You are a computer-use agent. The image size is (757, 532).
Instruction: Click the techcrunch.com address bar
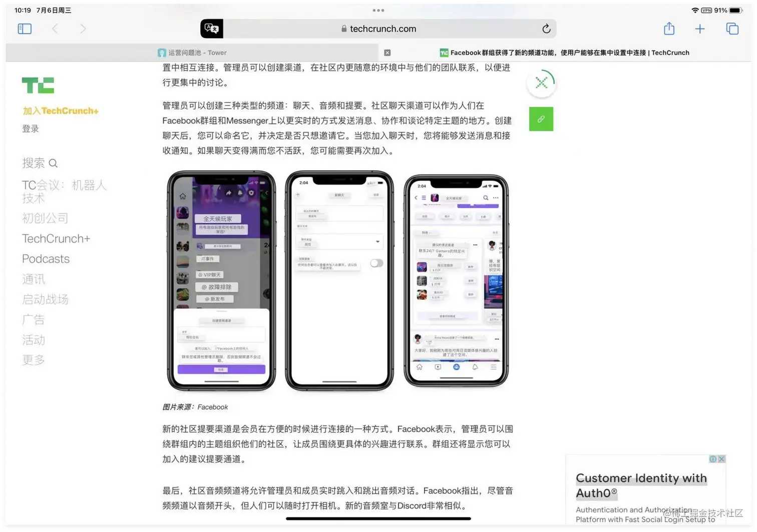click(x=383, y=29)
